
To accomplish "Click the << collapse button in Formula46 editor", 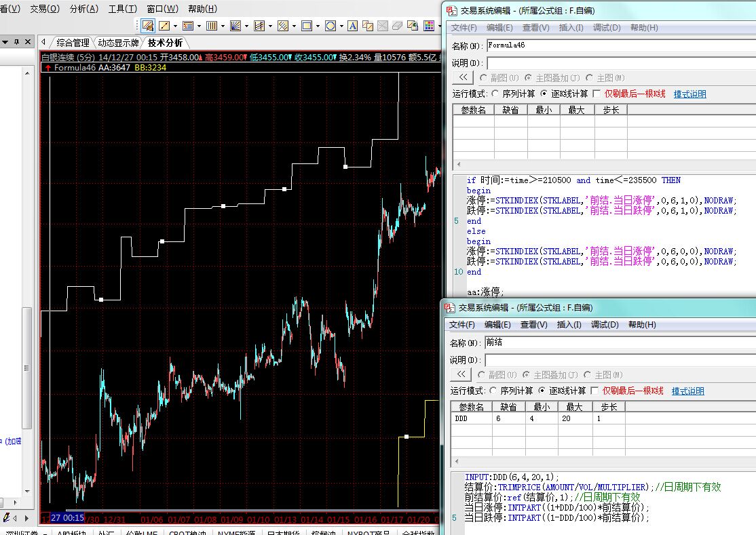I will coord(463,77).
